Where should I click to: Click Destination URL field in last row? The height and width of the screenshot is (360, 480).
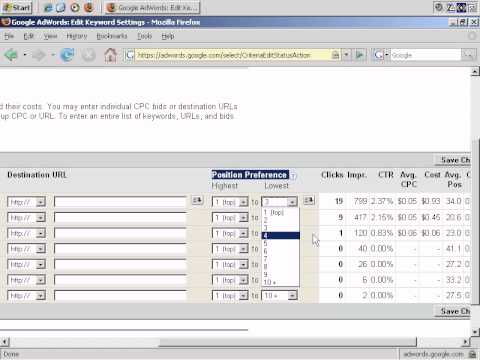click(120, 296)
